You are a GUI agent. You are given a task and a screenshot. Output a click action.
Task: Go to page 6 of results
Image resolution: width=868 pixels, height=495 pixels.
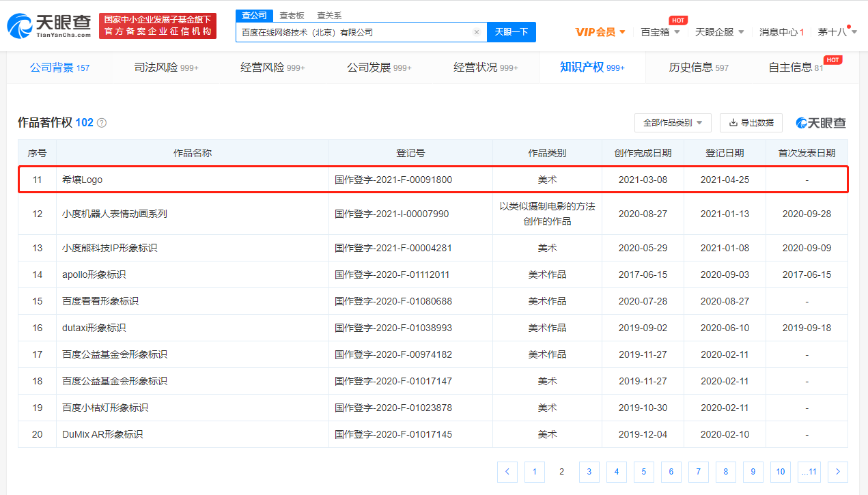(x=671, y=472)
